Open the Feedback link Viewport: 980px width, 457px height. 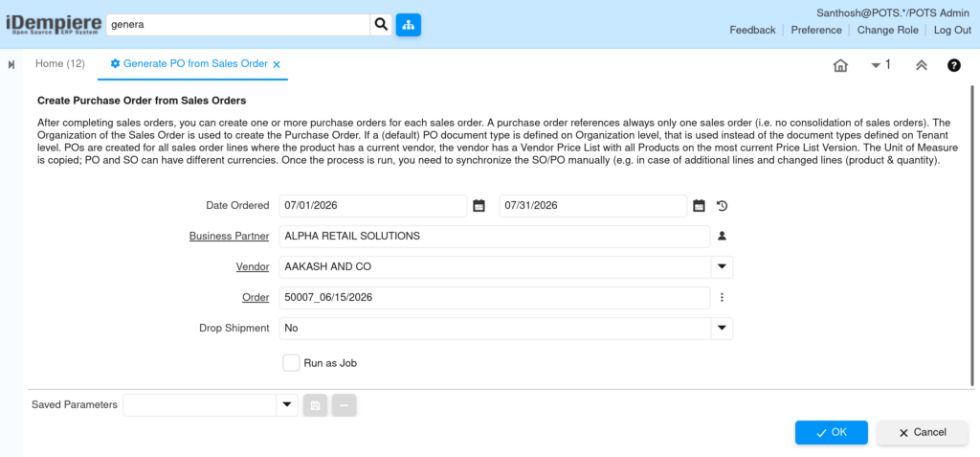[x=752, y=30]
